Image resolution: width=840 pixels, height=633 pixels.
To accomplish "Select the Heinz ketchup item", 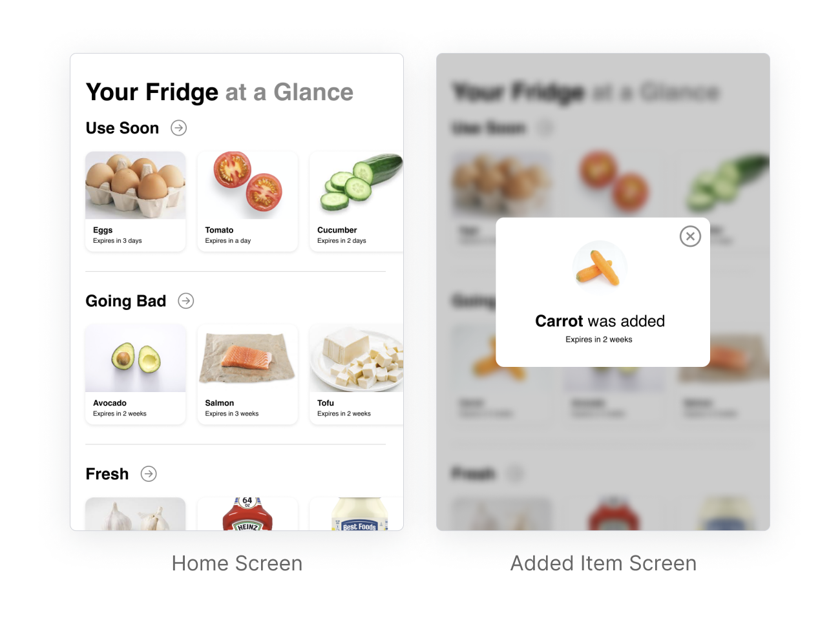I will (247, 514).
